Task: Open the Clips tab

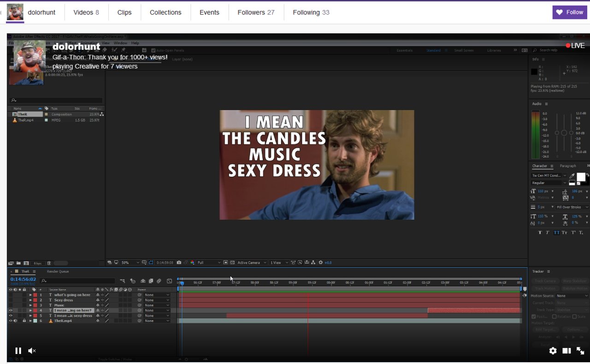Action: click(124, 12)
